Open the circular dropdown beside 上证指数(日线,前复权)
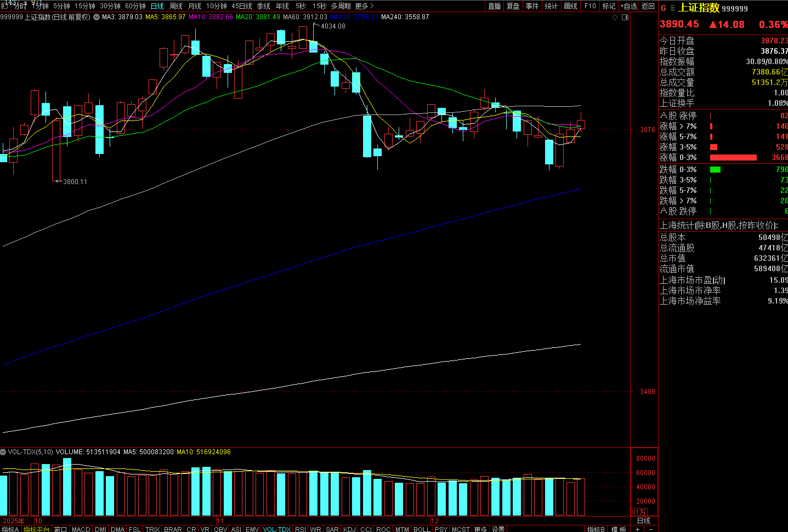The height and width of the screenshot is (532, 788). point(97,17)
